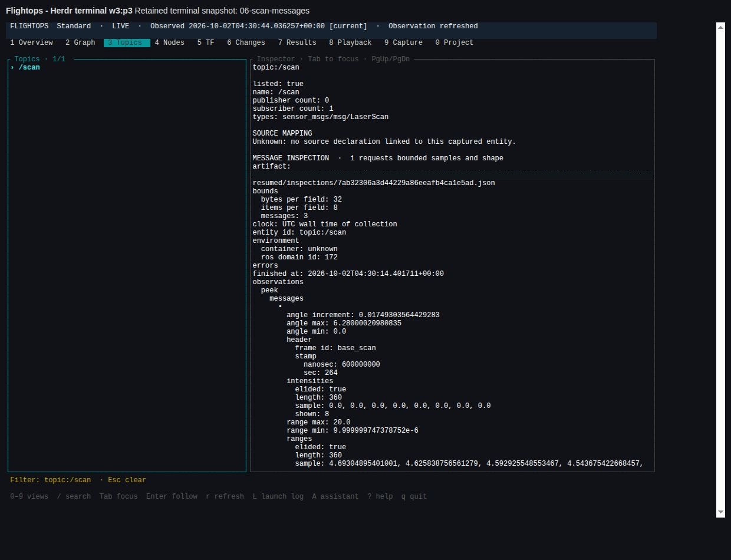Click the 'types: sensor_msgs/msg/LaserScan' line
The height and width of the screenshot is (560, 731).
click(320, 117)
